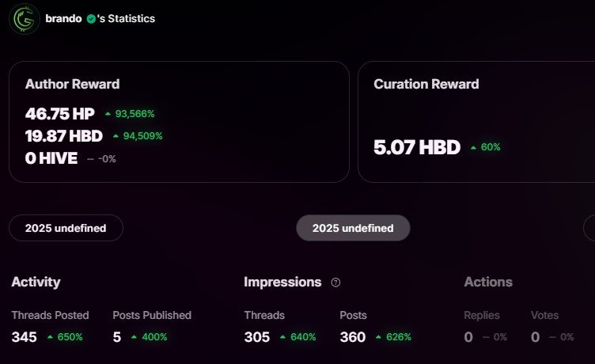
Task: Click the Posts Published count 5
Action: click(x=117, y=337)
